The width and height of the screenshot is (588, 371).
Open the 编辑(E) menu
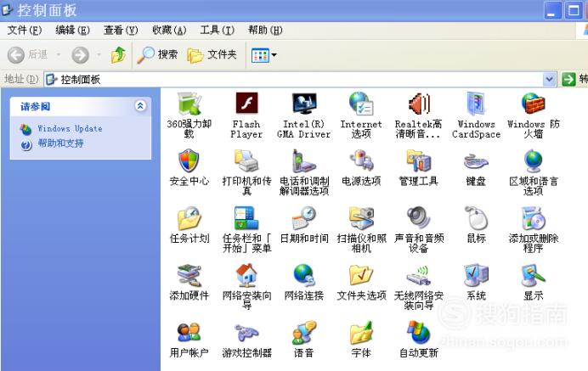tap(72, 30)
